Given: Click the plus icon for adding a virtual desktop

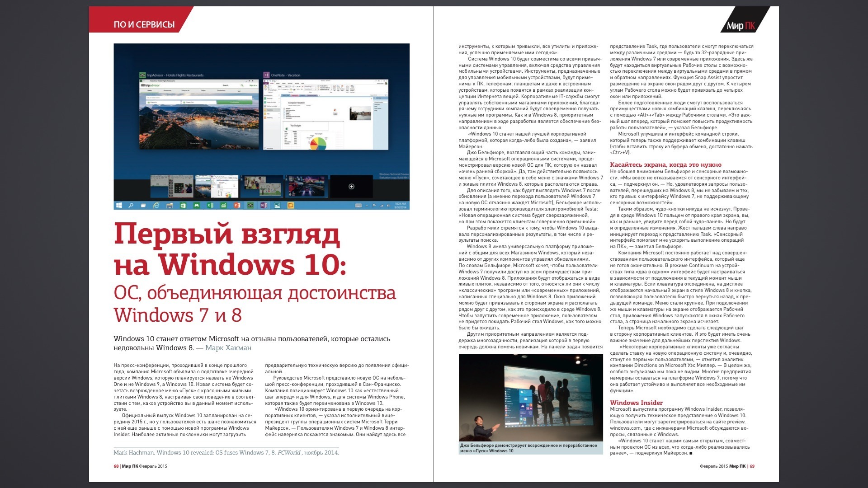Looking at the screenshot, I should click(x=351, y=186).
